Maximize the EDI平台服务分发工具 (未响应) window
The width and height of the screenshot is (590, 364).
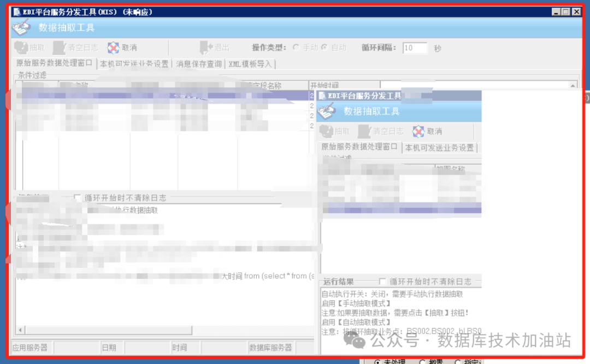(x=566, y=12)
